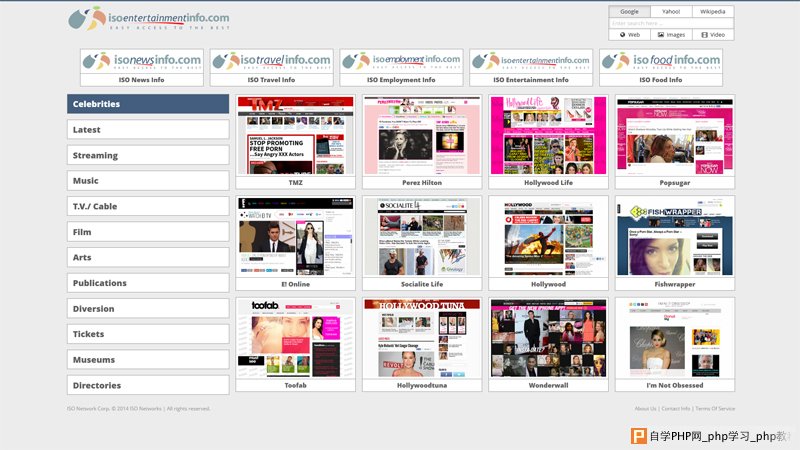Open the Contact Info footer link
The height and width of the screenshot is (450, 800).
coord(676,408)
